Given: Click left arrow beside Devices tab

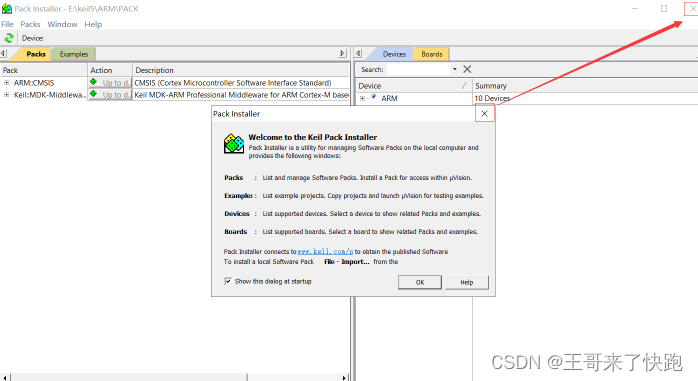Looking at the screenshot, I should pos(358,53).
